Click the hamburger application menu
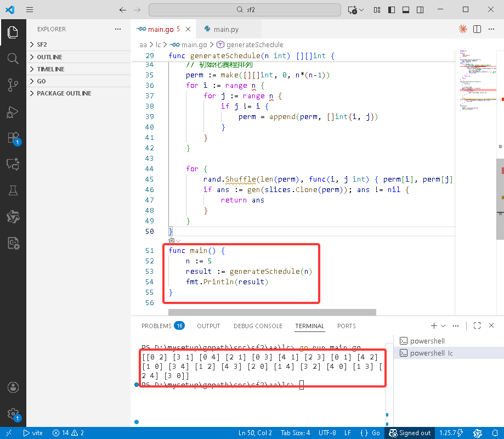The width and height of the screenshot is (504, 439). 30,10
